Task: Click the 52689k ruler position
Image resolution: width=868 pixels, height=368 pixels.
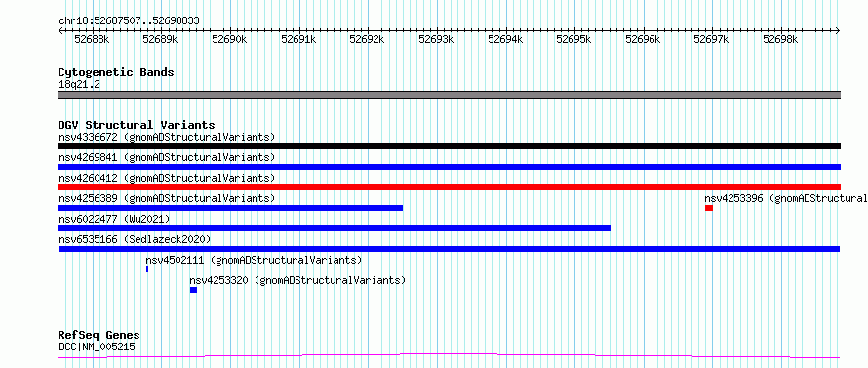Action: pyautogui.click(x=161, y=39)
